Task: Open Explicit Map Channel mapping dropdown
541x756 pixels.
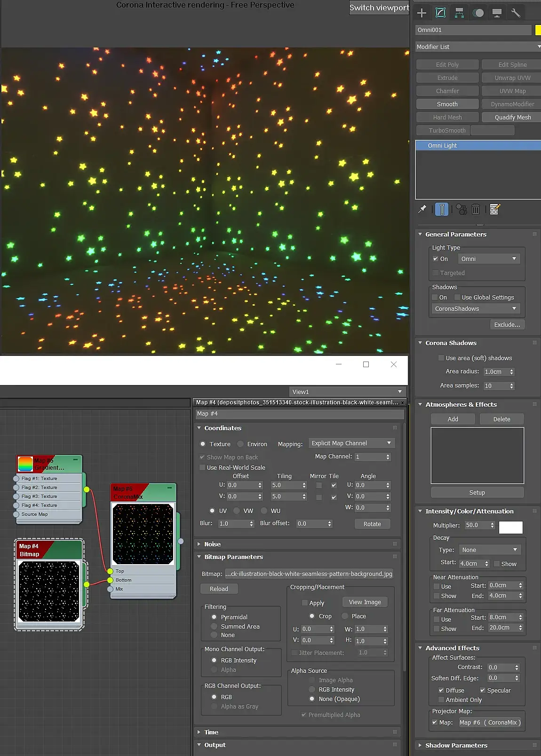Action: point(351,443)
